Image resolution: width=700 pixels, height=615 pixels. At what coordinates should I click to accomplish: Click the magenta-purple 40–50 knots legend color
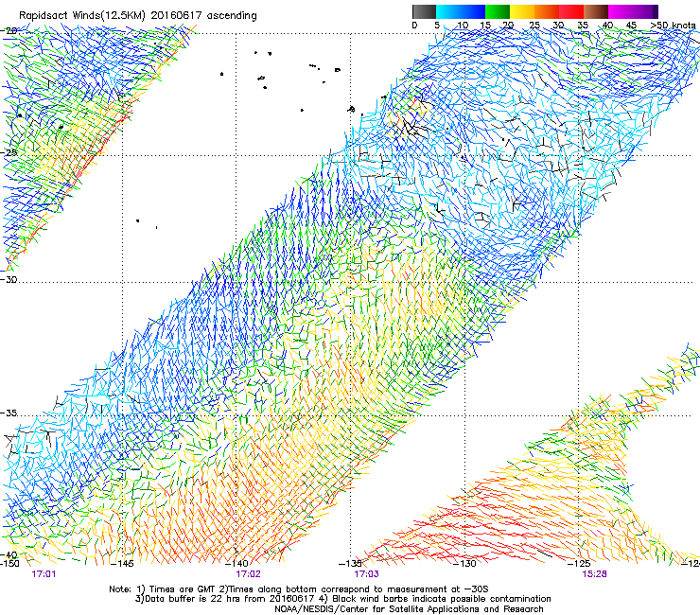(633, 11)
